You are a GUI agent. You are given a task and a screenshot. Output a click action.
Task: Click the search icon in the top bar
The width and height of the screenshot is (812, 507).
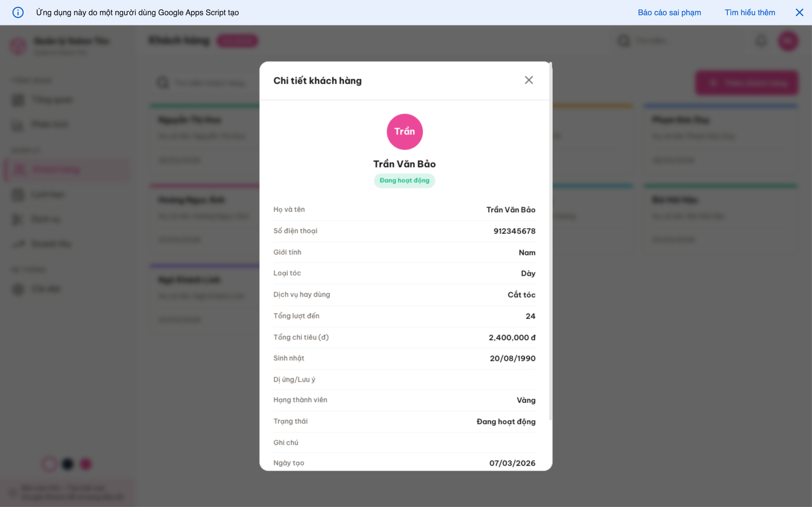click(x=624, y=41)
